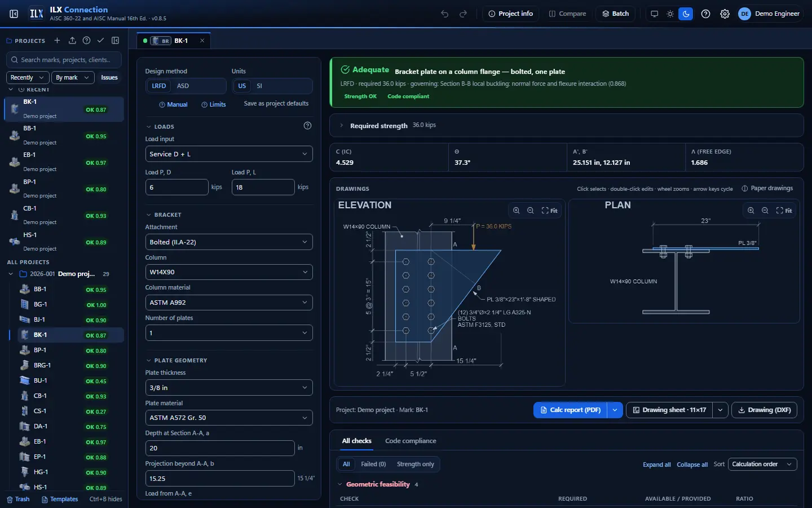The height and width of the screenshot is (508, 812).
Task: Open Plate material ASTM A572 Gr. 50 dropdown
Action: click(x=229, y=418)
